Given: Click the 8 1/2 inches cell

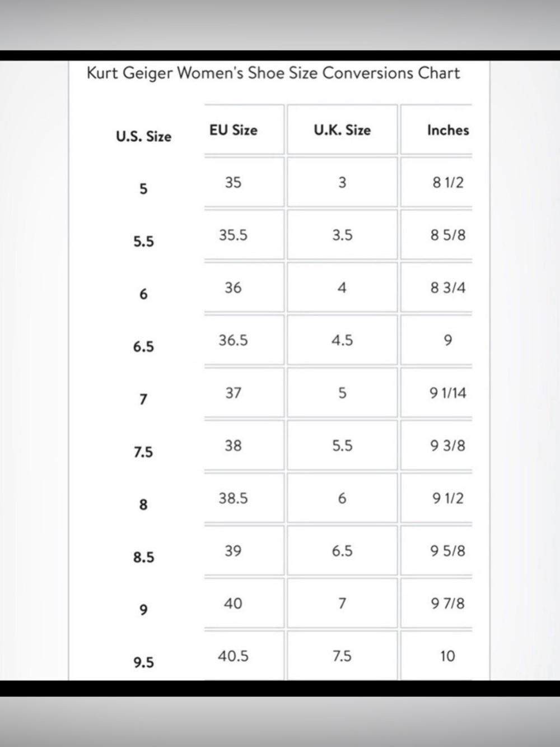Looking at the screenshot, I should point(437,182).
